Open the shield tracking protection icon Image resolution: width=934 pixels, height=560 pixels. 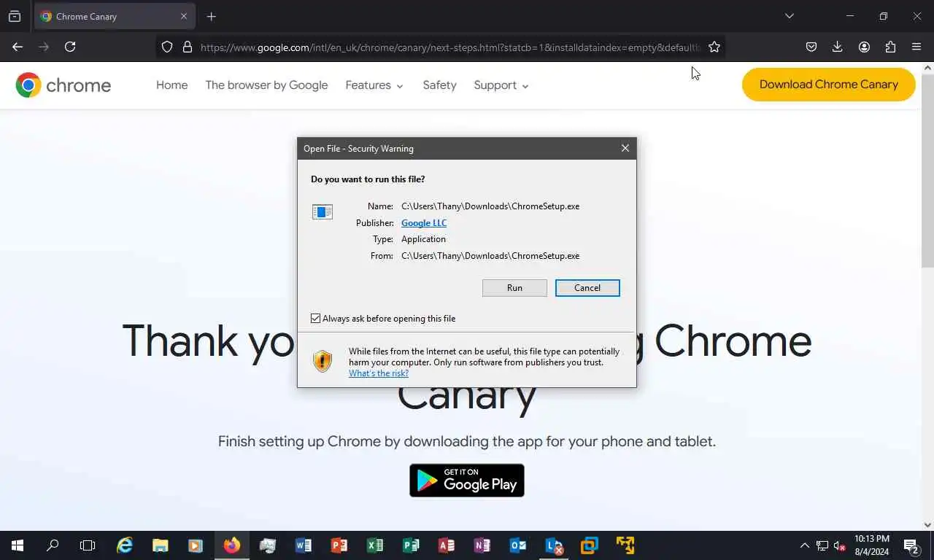(x=167, y=47)
